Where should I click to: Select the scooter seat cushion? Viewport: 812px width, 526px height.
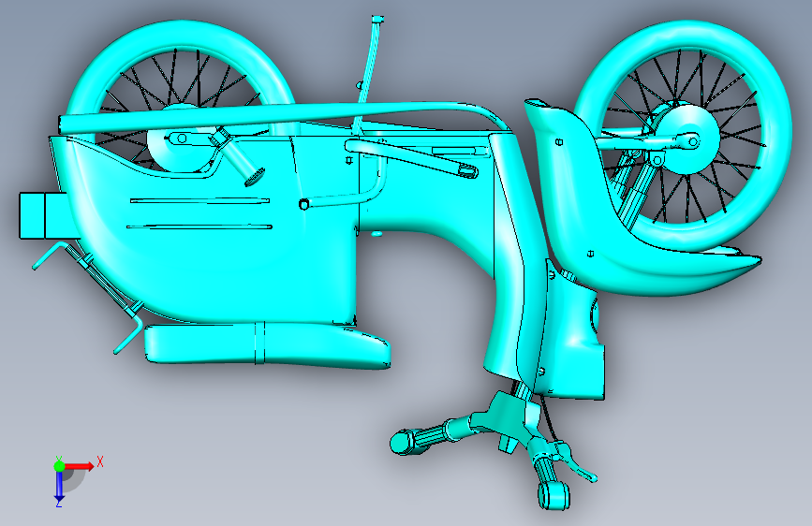tap(267, 345)
